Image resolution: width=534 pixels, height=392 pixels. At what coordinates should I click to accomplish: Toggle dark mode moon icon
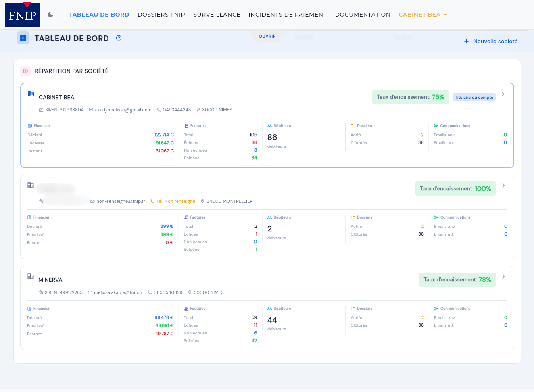[50, 15]
